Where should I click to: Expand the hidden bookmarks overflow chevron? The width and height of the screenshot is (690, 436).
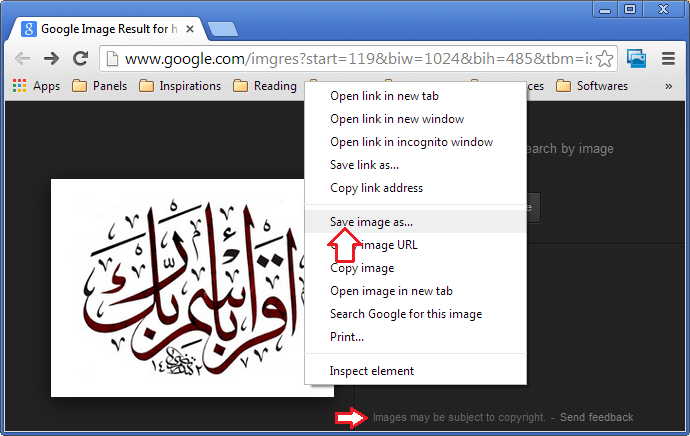click(x=668, y=86)
